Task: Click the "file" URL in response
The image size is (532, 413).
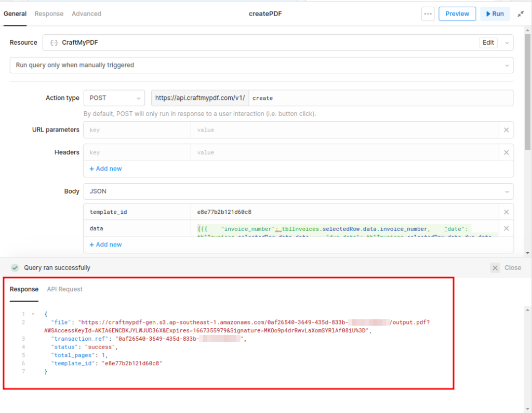Action: (237, 326)
